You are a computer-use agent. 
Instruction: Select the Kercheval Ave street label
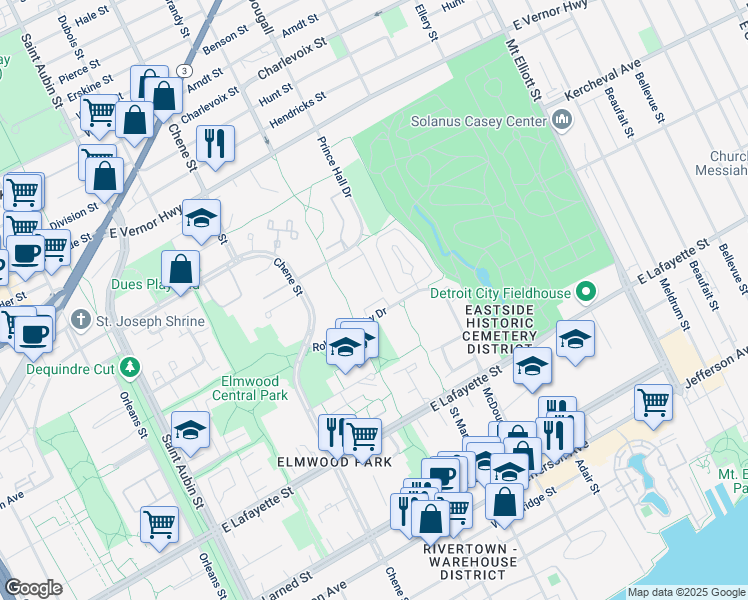[x=603, y=80]
